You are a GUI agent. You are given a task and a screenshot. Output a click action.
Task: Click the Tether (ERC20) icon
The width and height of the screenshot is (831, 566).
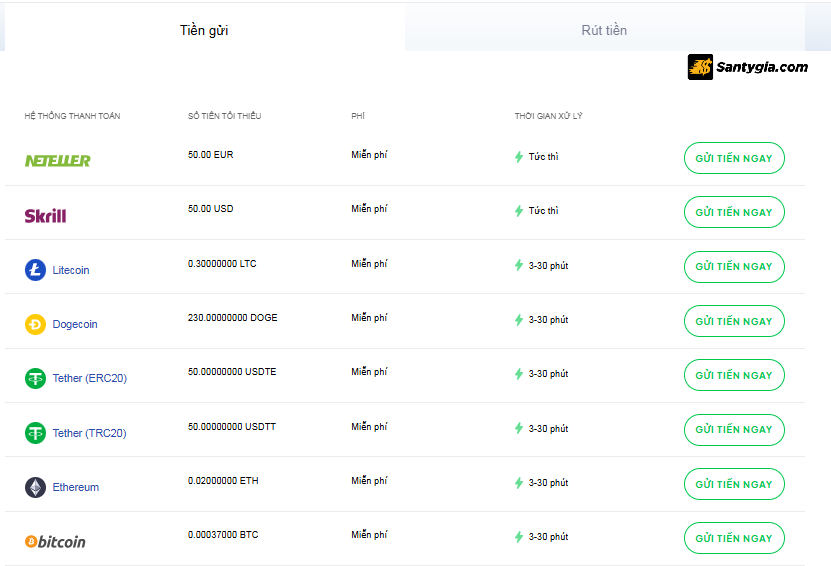pyautogui.click(x=36, y=378)
